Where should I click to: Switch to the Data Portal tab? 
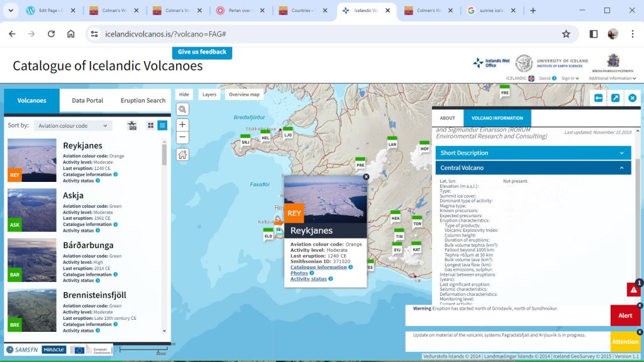coord(87,100)
